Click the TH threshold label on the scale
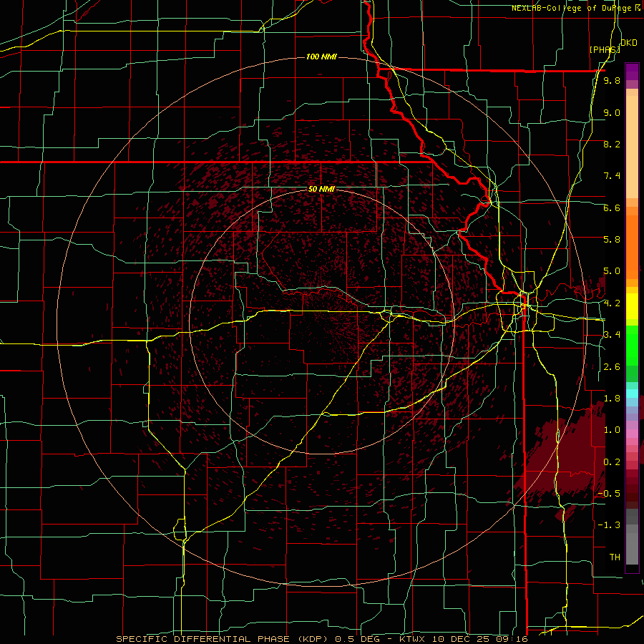Image resolution: width=644 pixels, height=644 pixels. pyautogui.click(x=615, y=557)
